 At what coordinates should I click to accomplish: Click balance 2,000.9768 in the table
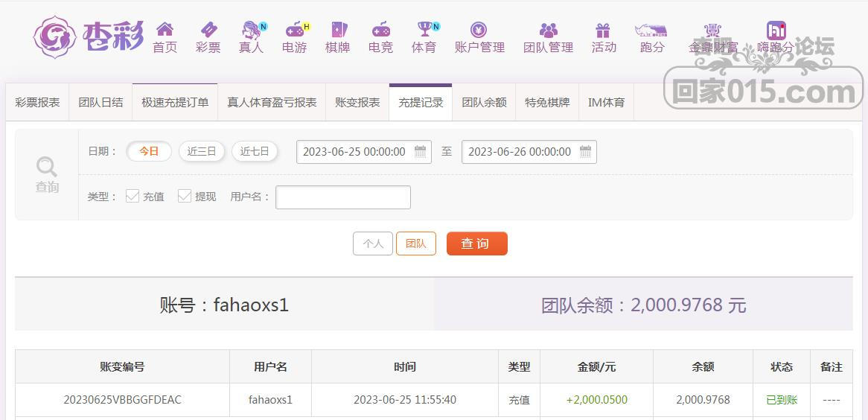coord(703,399)
